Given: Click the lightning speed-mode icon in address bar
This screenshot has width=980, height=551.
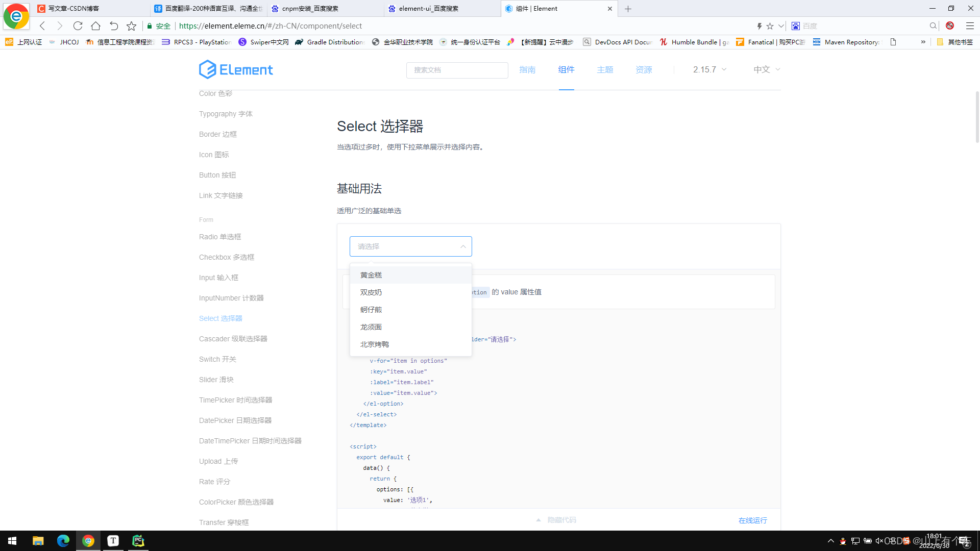Looking at the screenshot, I should pos(759,26).
